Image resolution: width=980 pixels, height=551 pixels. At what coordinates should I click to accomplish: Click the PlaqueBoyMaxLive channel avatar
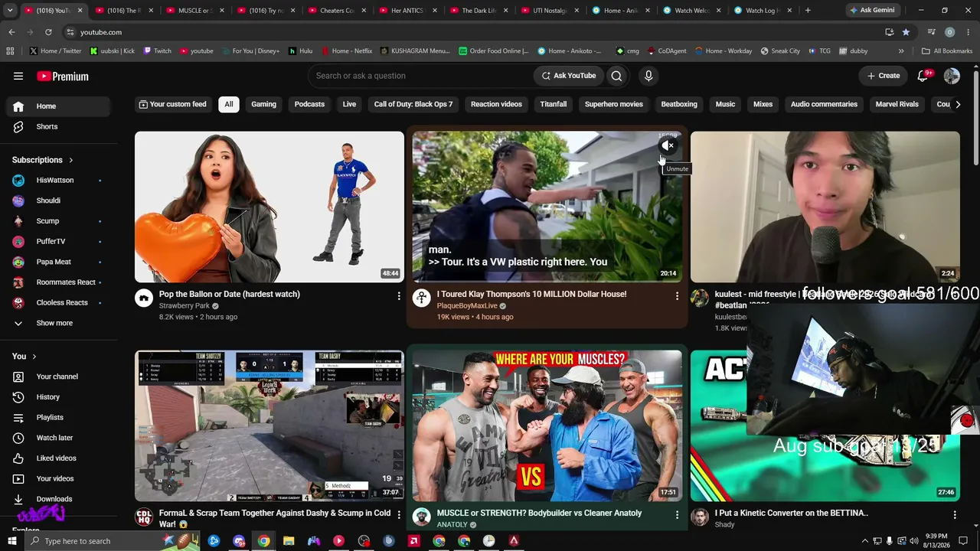click(422, 298)
